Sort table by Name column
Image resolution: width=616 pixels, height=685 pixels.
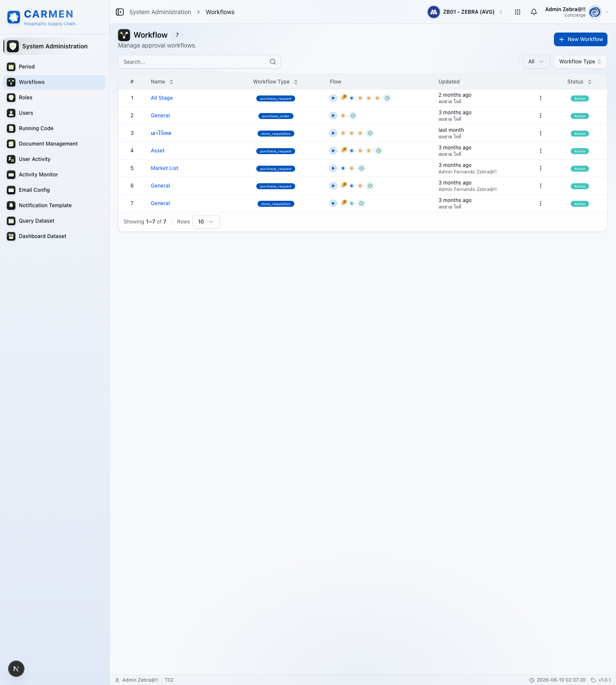pyautogui.click(x=162, y=82)
